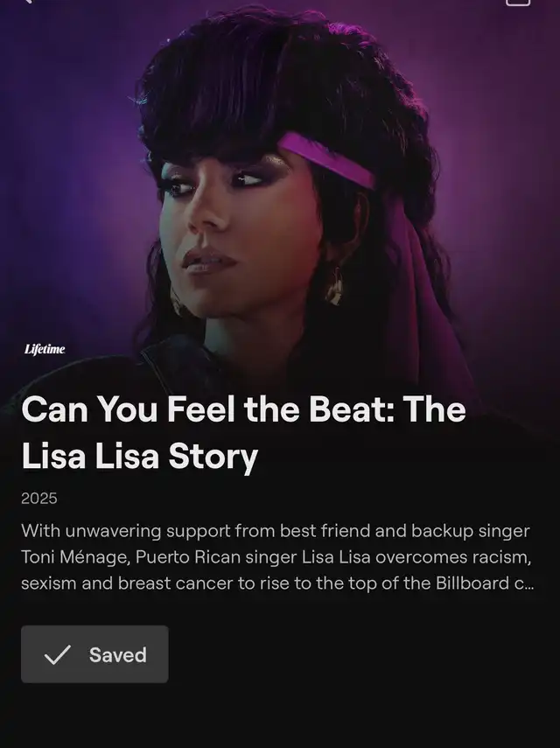The image size is (560, 748).
Task: Click the Saved text label
Action: 118,655
